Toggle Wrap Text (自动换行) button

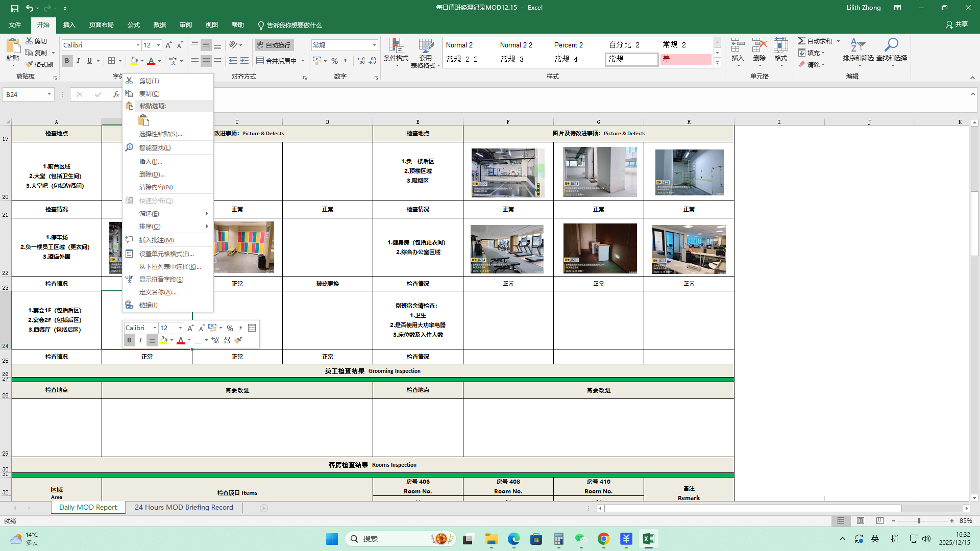pos(274,45)
